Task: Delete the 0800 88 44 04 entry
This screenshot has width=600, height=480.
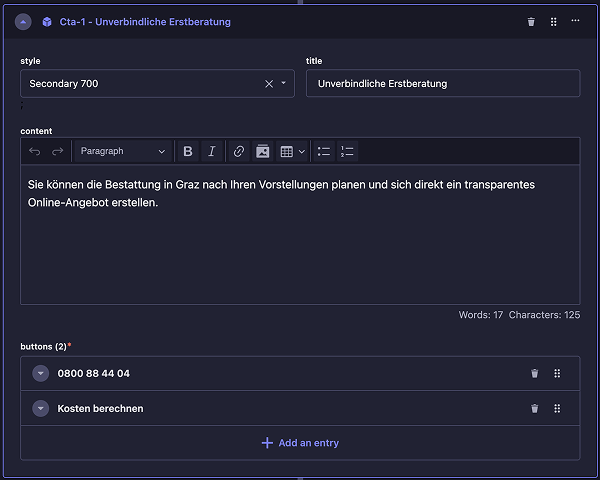Action: [535, 373]
